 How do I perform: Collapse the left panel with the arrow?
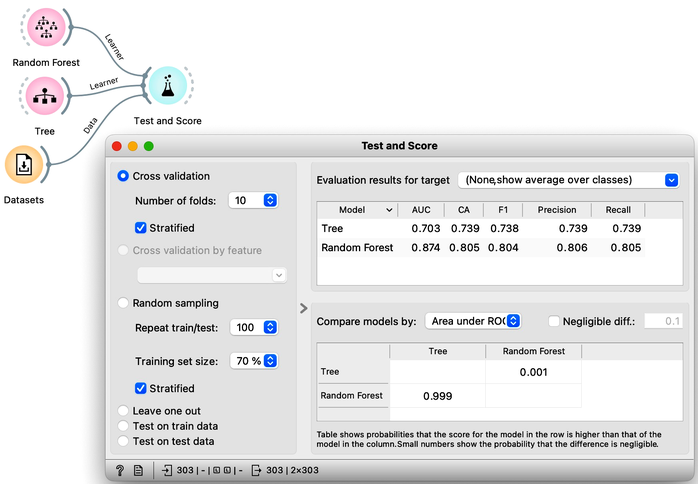(304, 308)
